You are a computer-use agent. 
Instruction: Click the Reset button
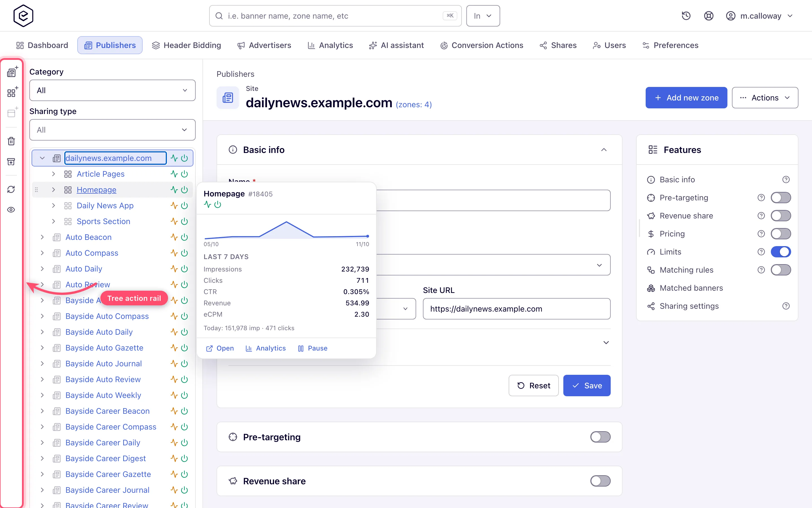pyautogui.click(x=533, y=385)
